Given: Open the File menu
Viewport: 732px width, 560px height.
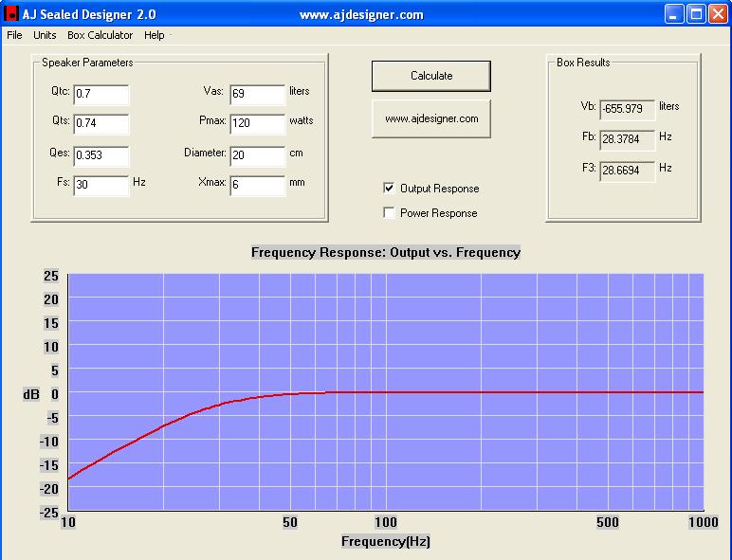Looking at the screenshot, I should click(14, 35).
